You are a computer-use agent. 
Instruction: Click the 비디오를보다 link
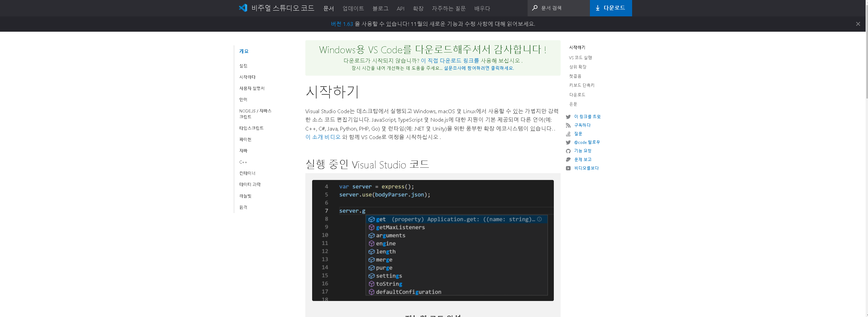pyautogui.click(x=586, y=168)
